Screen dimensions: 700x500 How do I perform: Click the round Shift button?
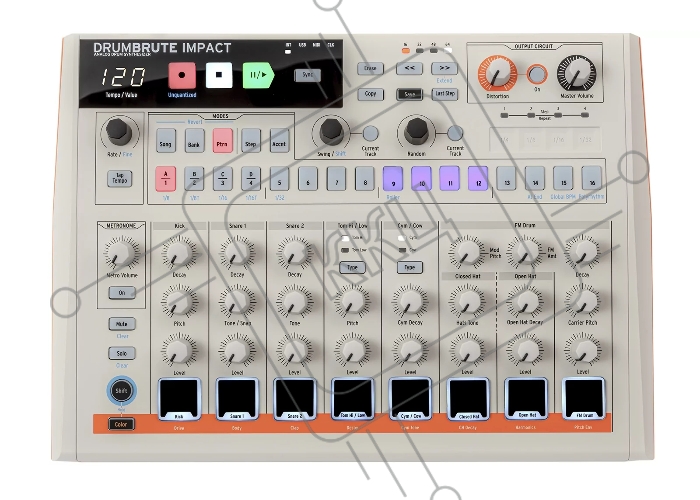pos(121,391)
